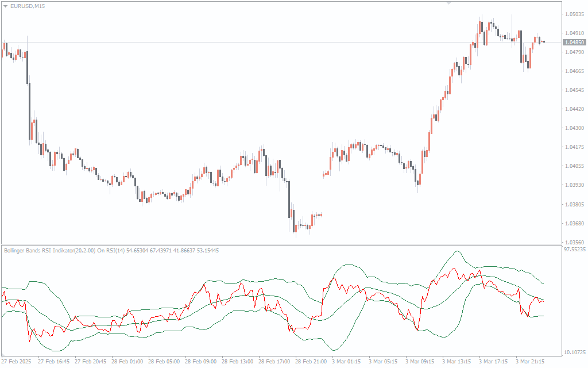Click the 1.04300 price axis label
Image resolution: width=588 pixels, height=368 pixels.
click(x=574, y=128)
